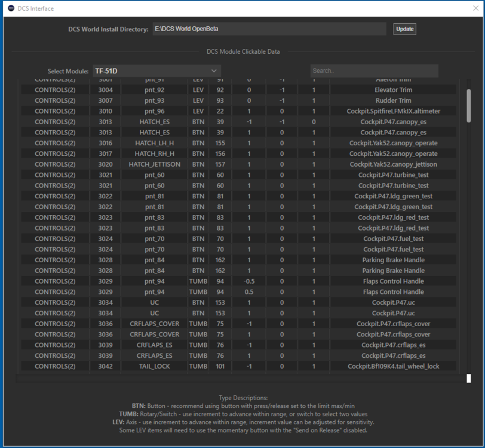The height and width of the screenshot is (448, 485).
Task: Click the chevron arrow of the module dropdown
Action: [x=214, y=71]
